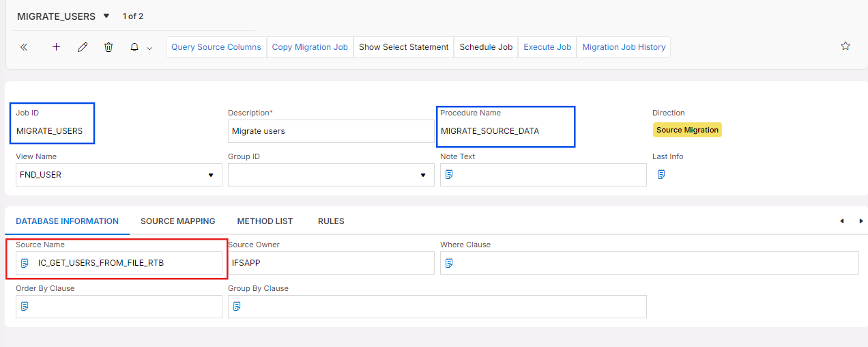
Task: Click Execute Job button
Action: [547, 47]
